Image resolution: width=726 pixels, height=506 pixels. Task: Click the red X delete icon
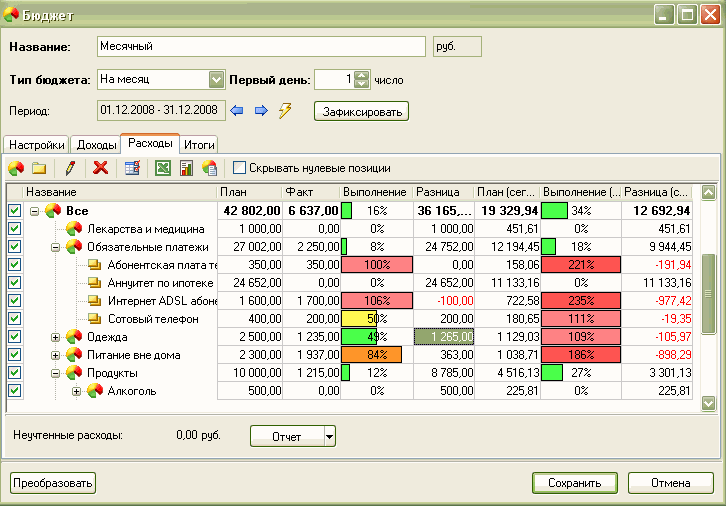click(100, 168)
